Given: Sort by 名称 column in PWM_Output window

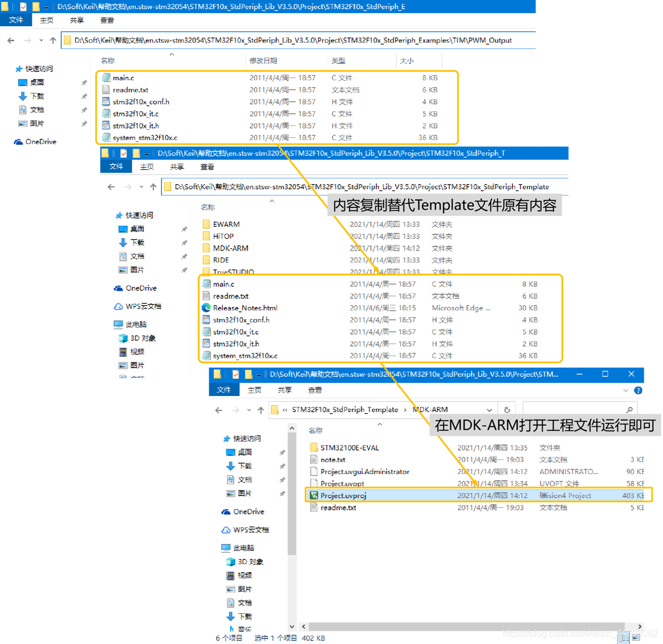Looking at the screenshot, I should [108, 61].
